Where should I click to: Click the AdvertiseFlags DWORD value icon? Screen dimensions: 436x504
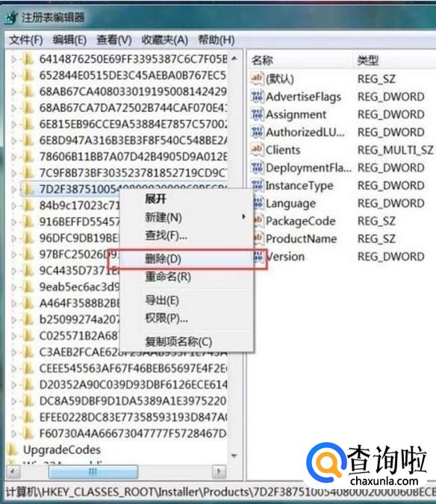point(257,96)
